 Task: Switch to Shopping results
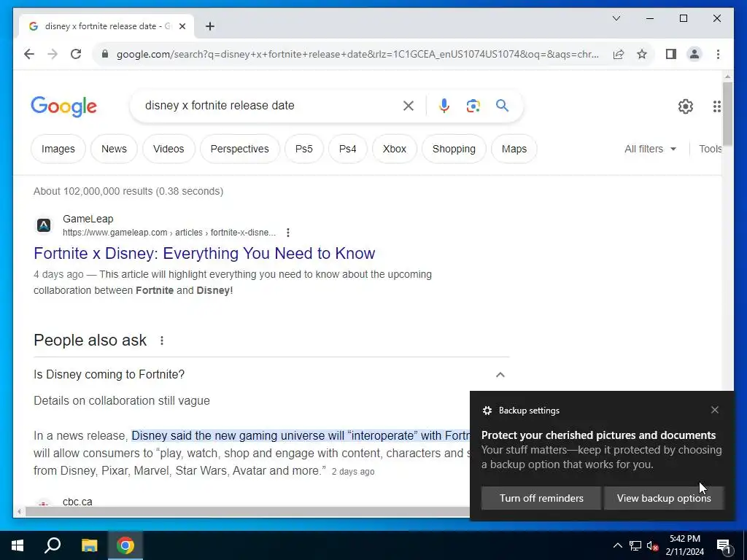454,149
